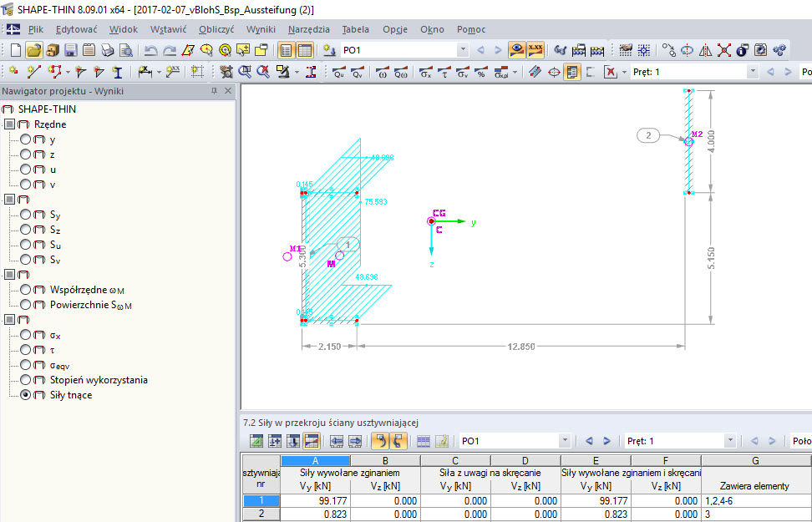The image size is (812, 522).
Task: Show sigma-x stress results icon
Action: click(426, 72)
